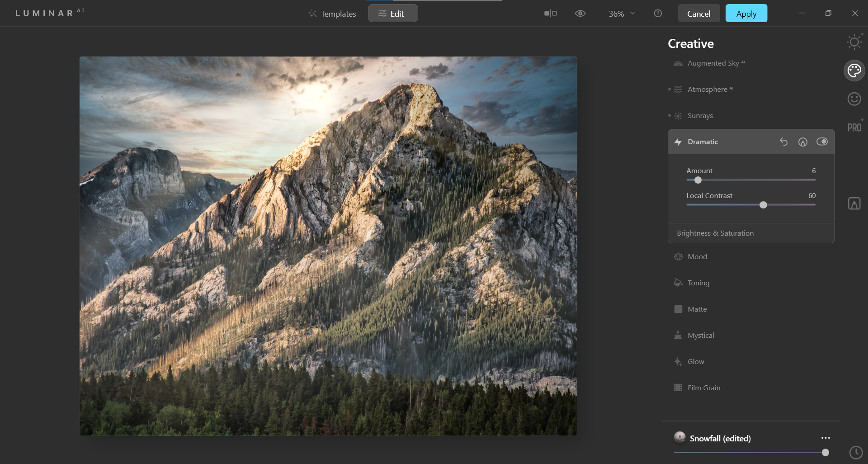Click the help question mark icon
Screen dimensions: 868x464
click(x=658, y=14)
